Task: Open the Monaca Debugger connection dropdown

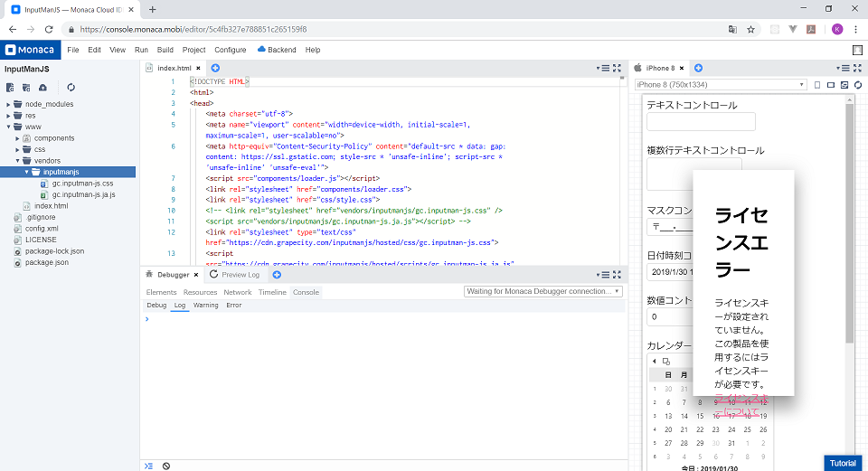Action: pyautogui.click(x=543, y=291)
